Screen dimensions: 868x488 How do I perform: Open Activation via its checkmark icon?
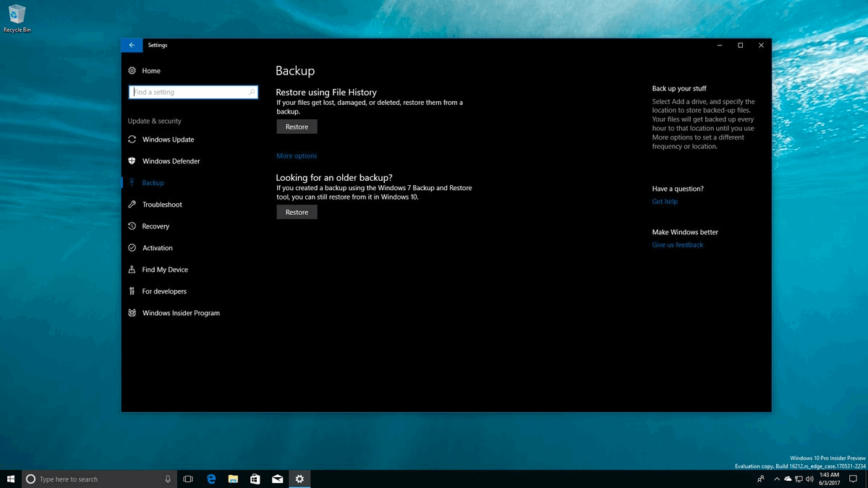coord(132,248)
